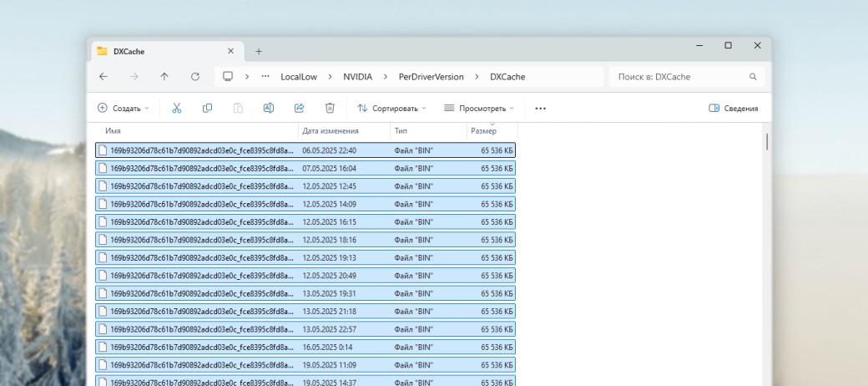Viewport: 868px width, 386px height.
Task: Expand the chevron after PerDriverVersion
Action: (x=477, y=77)
